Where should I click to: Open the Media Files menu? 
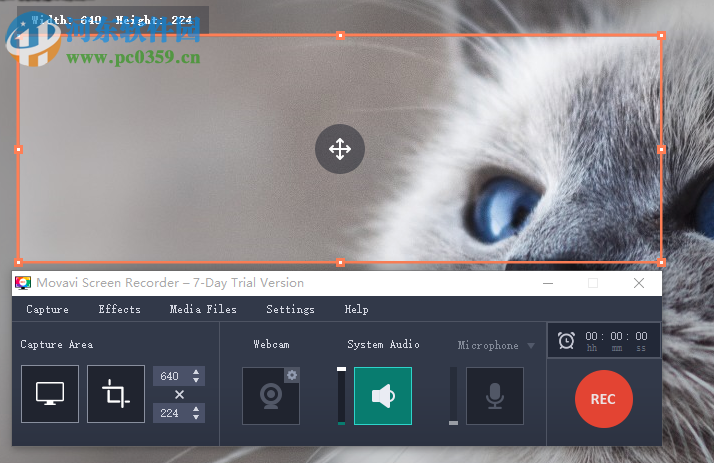[x=203, y=309]
